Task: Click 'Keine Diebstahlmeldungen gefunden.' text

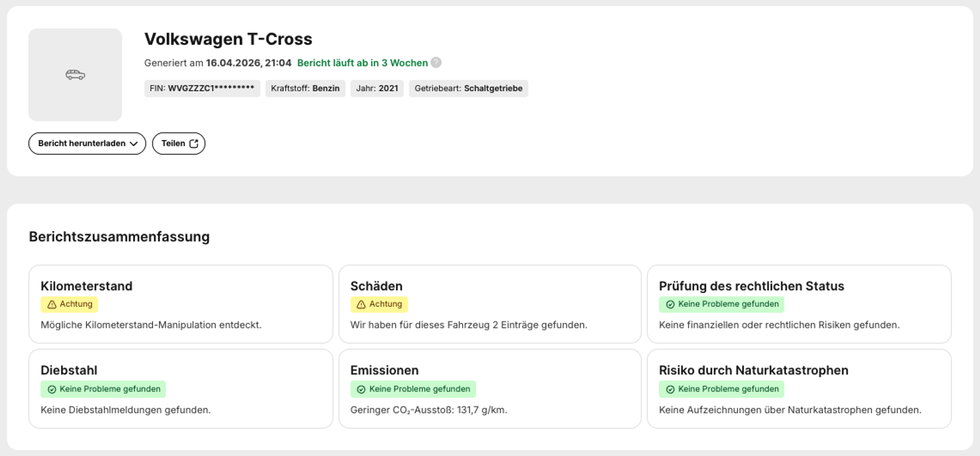Action: click(x=126, y=410)
